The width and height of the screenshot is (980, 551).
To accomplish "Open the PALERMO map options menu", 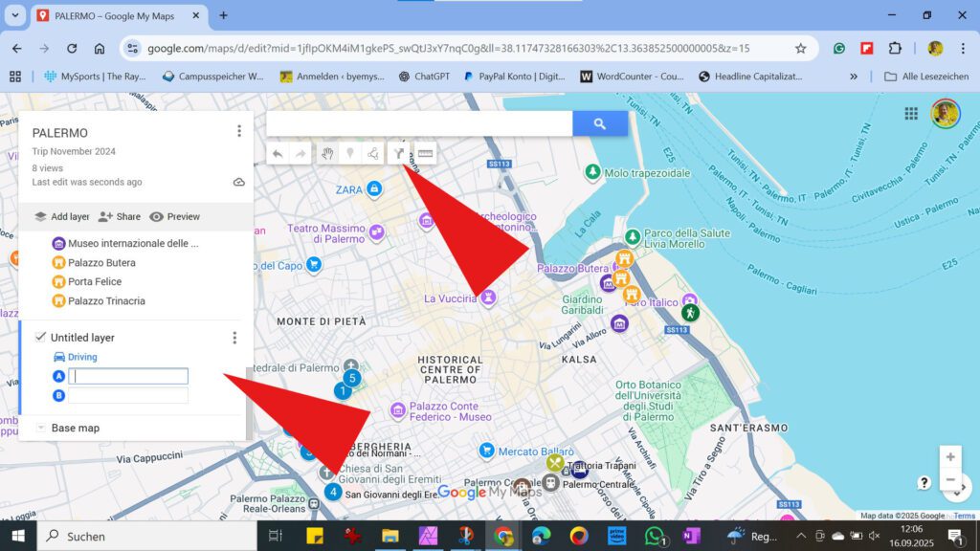I will pos(238,130).
